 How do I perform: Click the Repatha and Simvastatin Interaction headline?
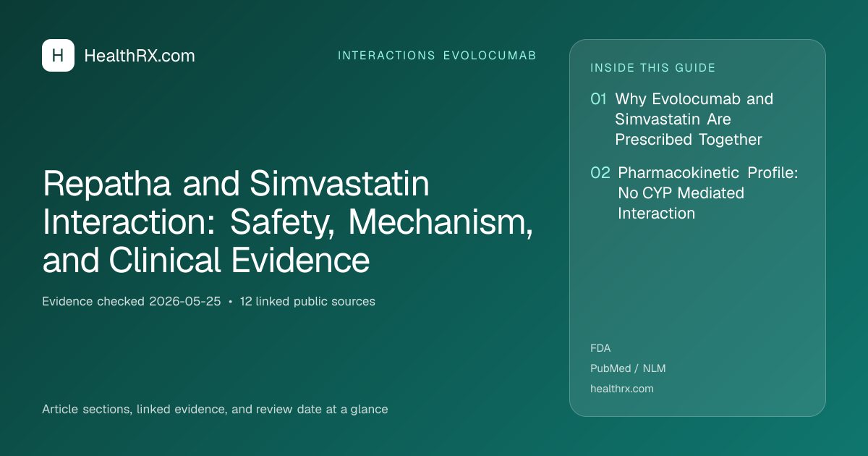[288, 222]
